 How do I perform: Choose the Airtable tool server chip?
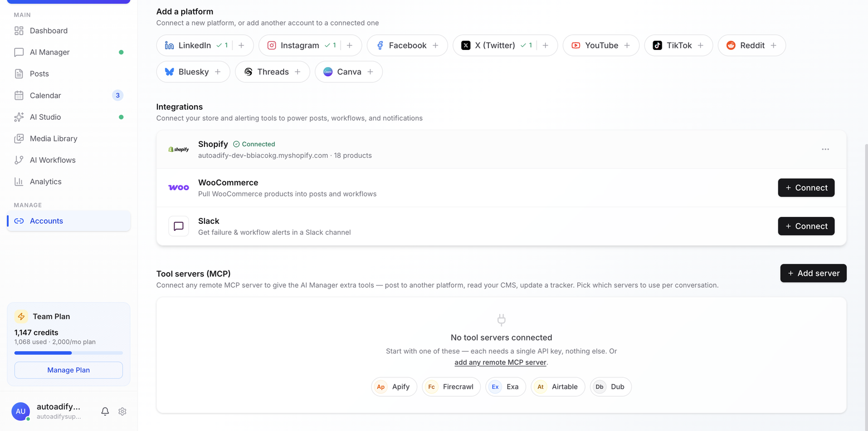(558, 387)
